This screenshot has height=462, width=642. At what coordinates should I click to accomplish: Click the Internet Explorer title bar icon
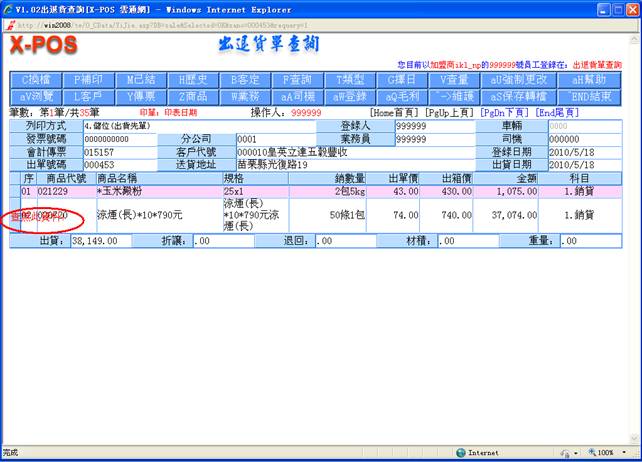pyautogui.click(x=9, y=7)
